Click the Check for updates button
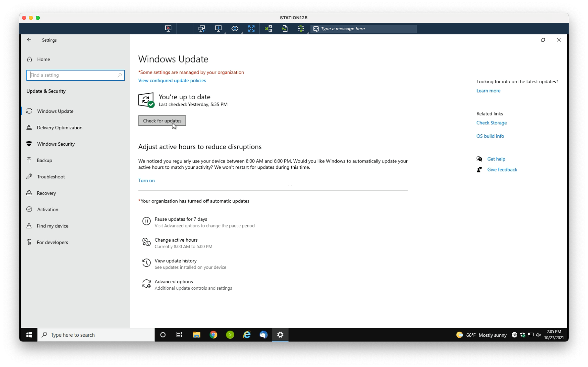This screenshot has height=367, width=588. (162, 121)
